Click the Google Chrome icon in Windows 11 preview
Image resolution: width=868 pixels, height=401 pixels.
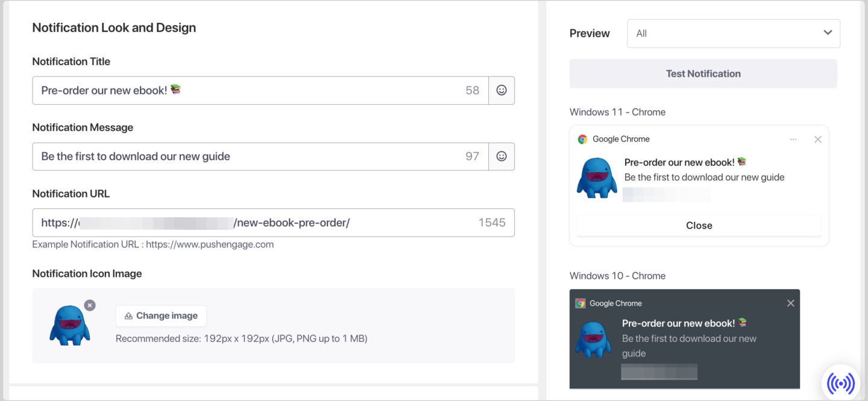click(x=582, y=138)
